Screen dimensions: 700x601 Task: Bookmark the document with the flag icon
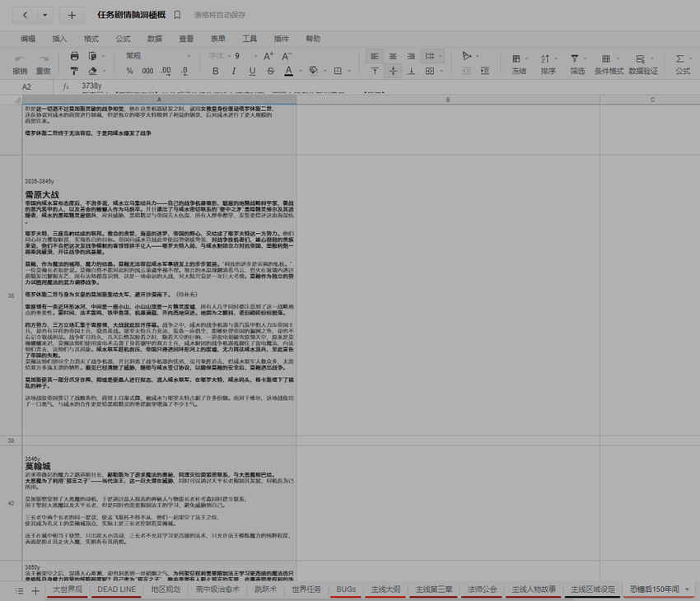(x=178, y=15)
